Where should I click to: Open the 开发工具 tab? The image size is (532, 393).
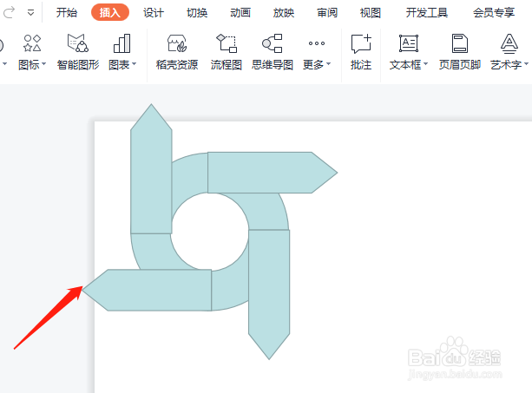pos(427,13)
